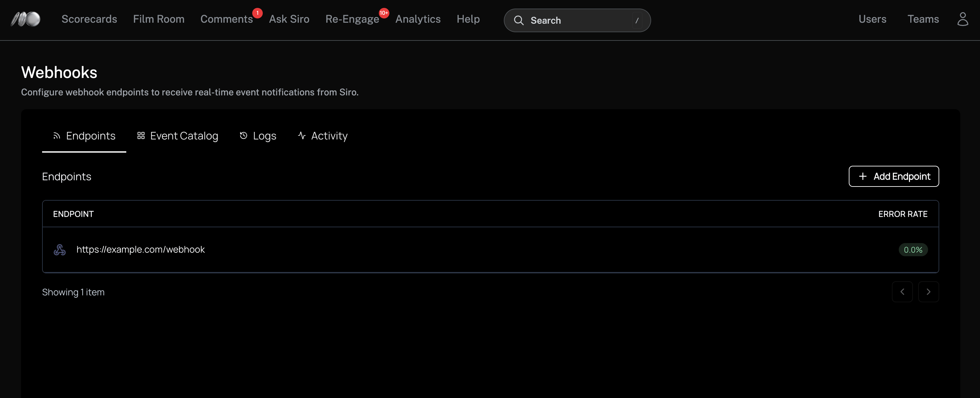
Task: Switch to the Logs tab
Action: coord(258,136)
